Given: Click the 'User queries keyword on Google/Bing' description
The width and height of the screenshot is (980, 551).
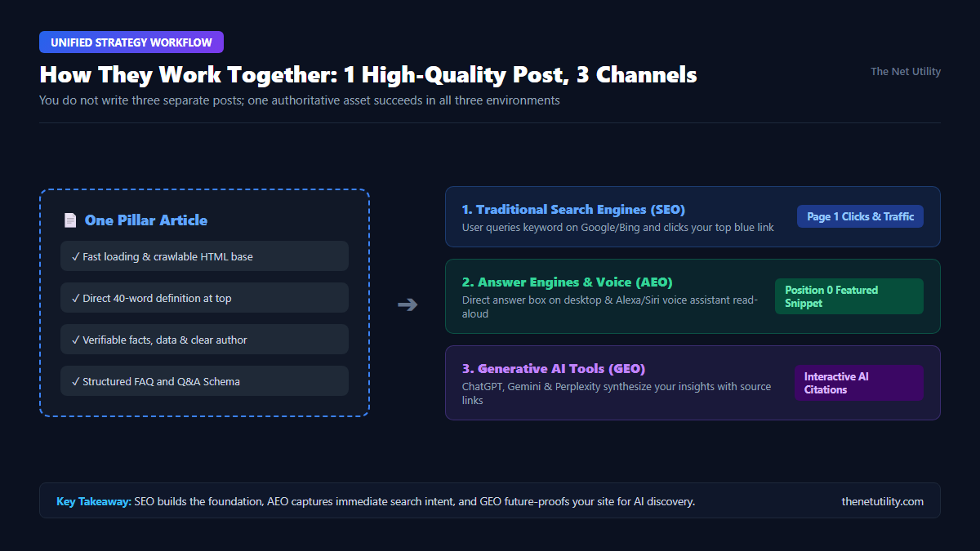Looking at the screenshot, I should 617,228.
